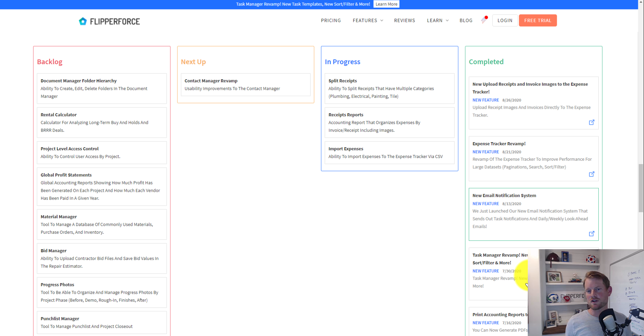Click the Backlog column heading
Viewport: 644px width, 336px height.
(x=50, y=62)
